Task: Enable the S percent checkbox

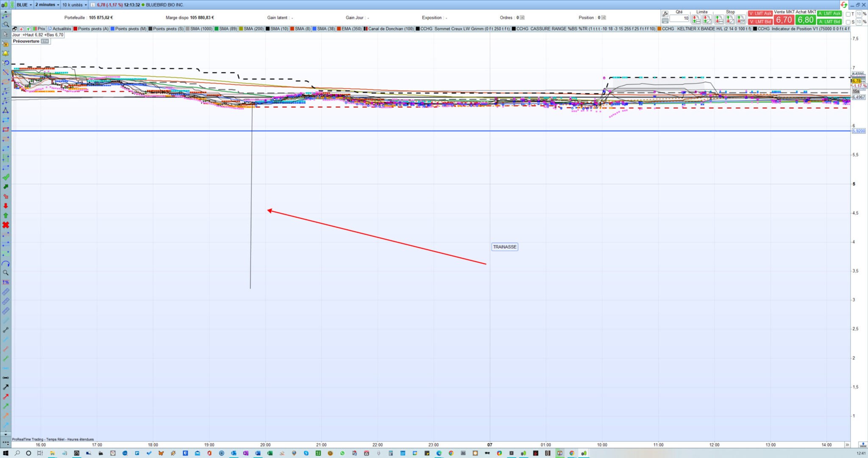Action: tap(848, 22)
